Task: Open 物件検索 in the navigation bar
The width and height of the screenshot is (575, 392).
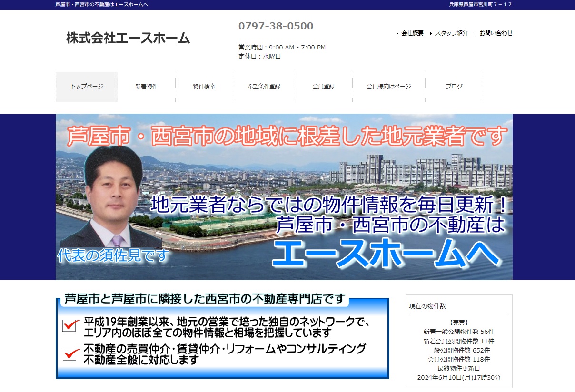Action: tap(204, 87)
